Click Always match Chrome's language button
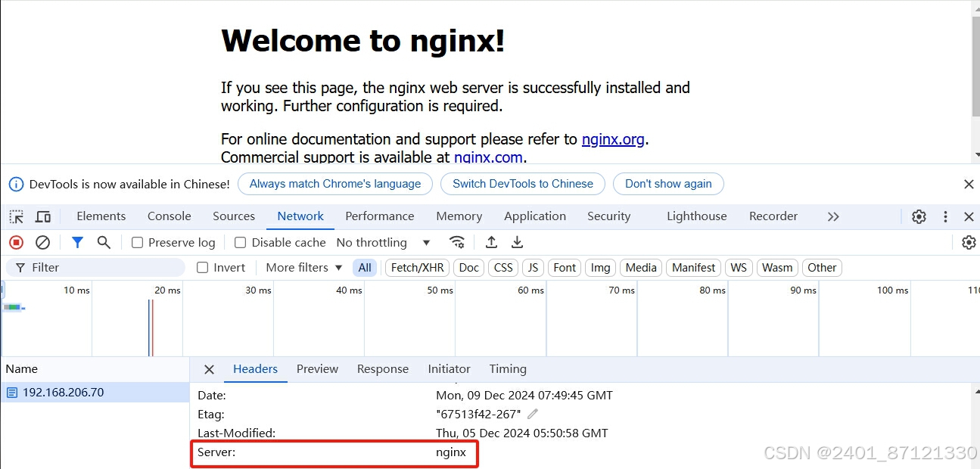The image size is (980, 469). pyautogui.click(x=335, y=184)
